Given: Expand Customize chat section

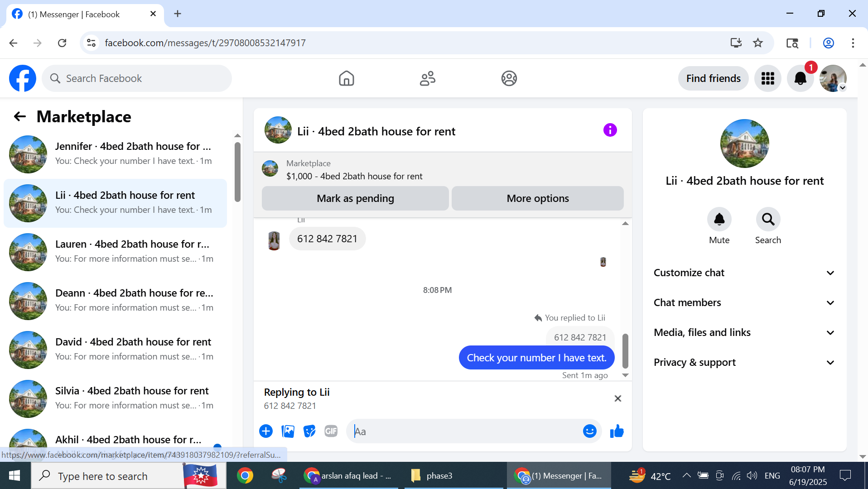Looking at the screenshot, I should pyautogui.click(x=744, y=273).
